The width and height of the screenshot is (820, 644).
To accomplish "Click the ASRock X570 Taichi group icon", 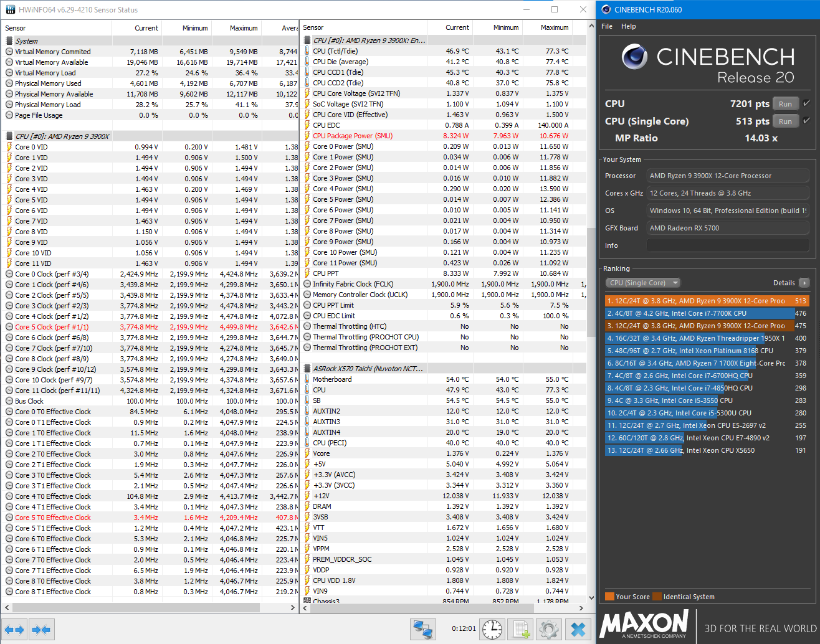I will (307, 369).
